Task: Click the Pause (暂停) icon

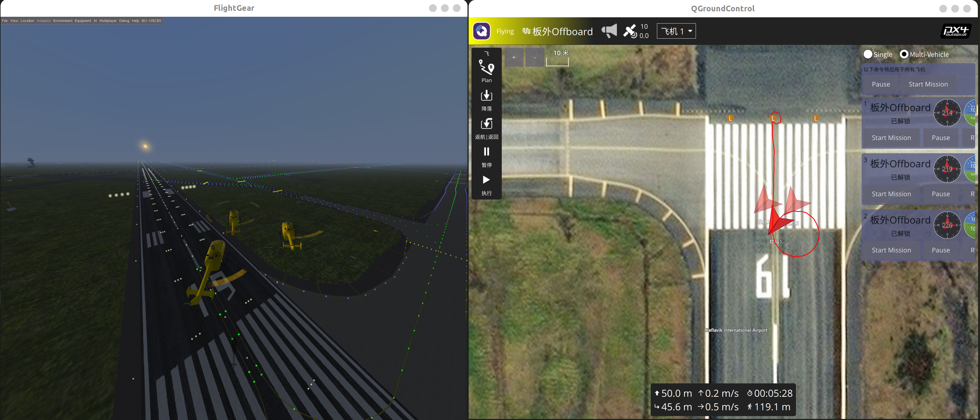Action: [x=486, y=156]
